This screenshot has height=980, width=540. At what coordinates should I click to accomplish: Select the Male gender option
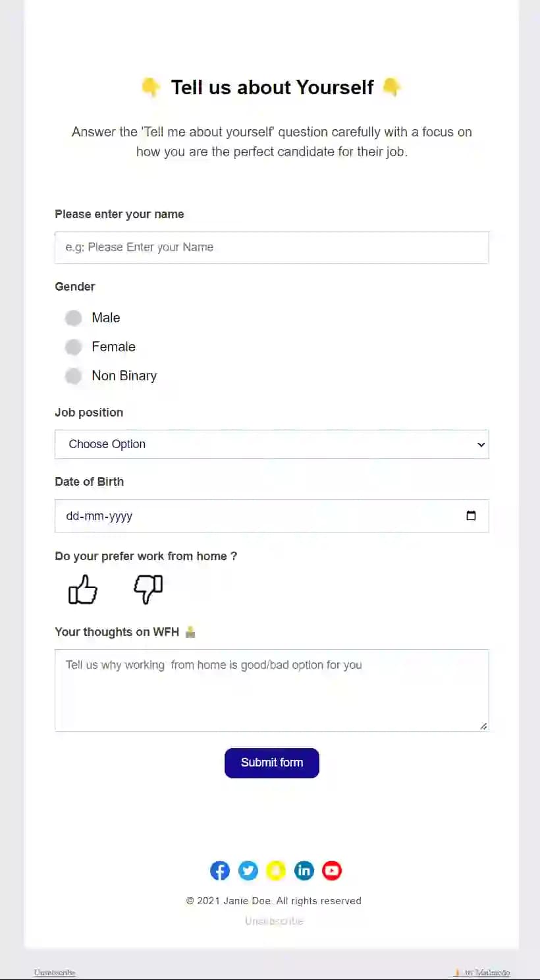[x=73, y=318]
